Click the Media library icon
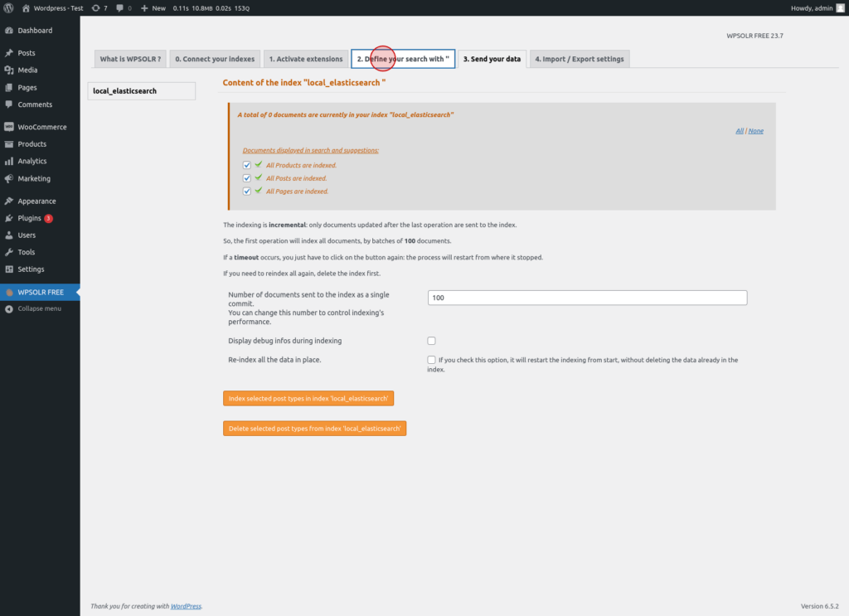Screen dimensions: 849x616 point(8,70)
